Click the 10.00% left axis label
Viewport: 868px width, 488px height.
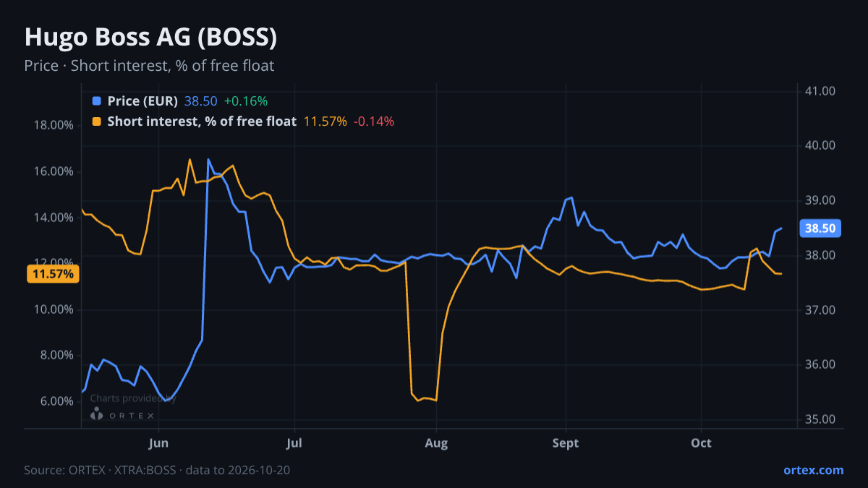coord(54,309)
